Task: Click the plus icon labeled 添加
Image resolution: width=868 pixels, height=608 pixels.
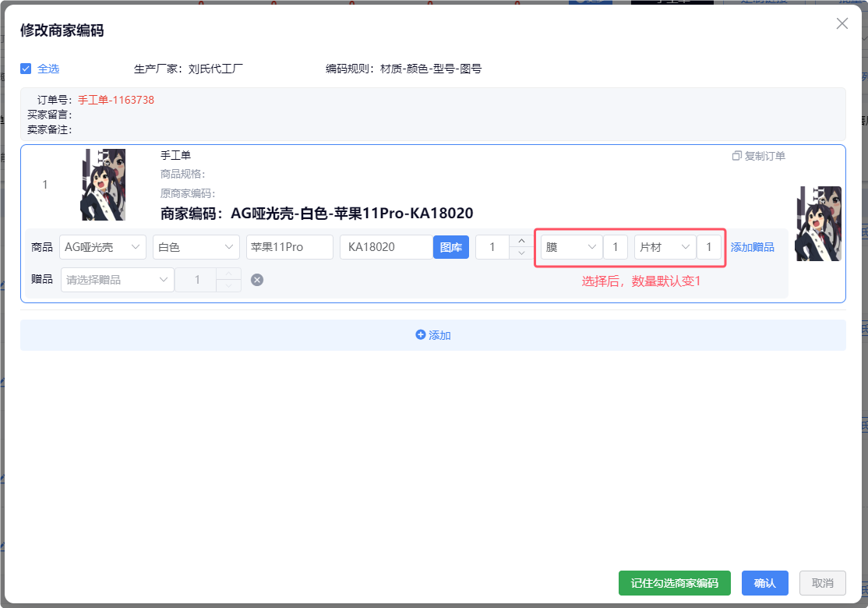Action: pyautogui.click(x=421, y=335)
